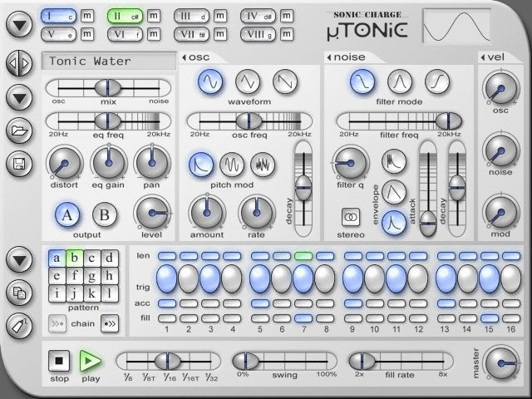The height and width of the screenshot is (399, 532).
Task: Toggle accent on step 1
Action: point(167,303)
